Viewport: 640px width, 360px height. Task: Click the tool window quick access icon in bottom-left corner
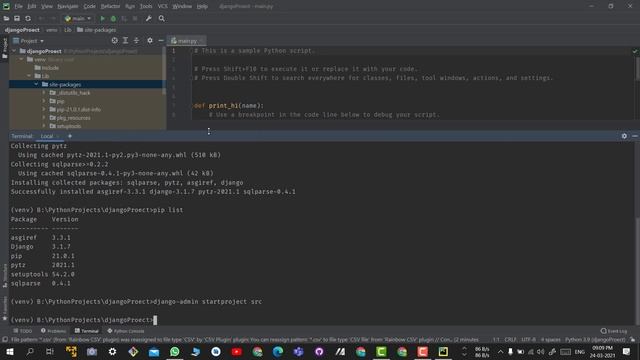(x=5, y=340)
